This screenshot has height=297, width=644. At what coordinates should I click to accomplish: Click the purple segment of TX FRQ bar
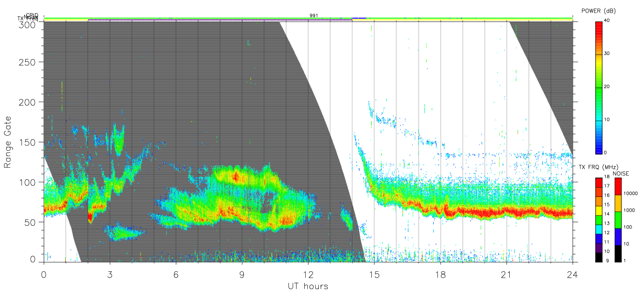point(599,248)
